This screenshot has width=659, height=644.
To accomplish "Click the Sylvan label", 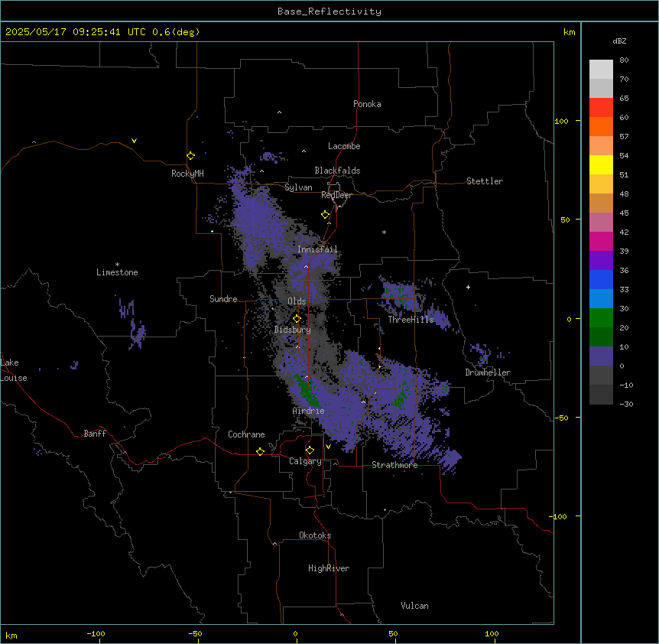I will (298, 187).
